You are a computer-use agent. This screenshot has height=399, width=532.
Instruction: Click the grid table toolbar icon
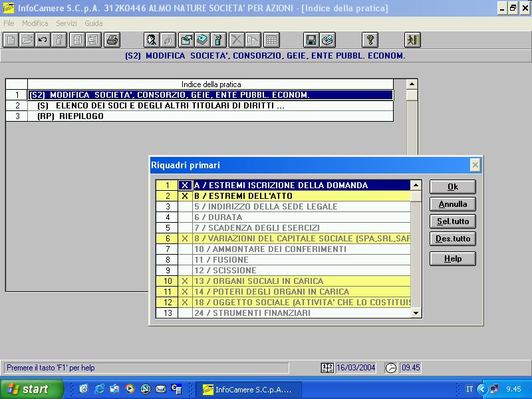(271, 41)
